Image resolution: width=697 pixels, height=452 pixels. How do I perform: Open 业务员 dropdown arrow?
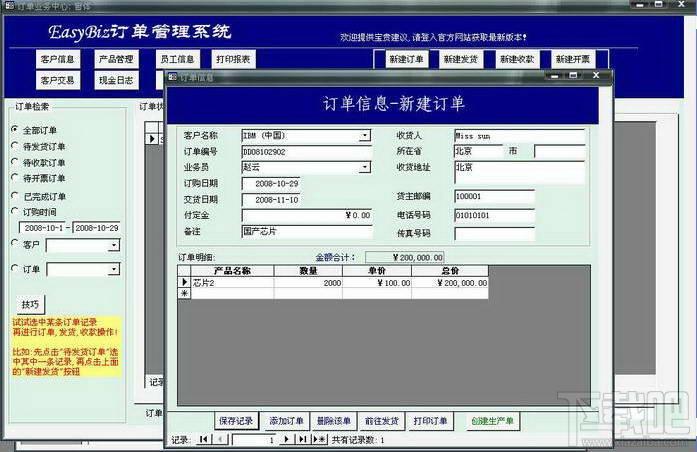click(x=365, y=167)
